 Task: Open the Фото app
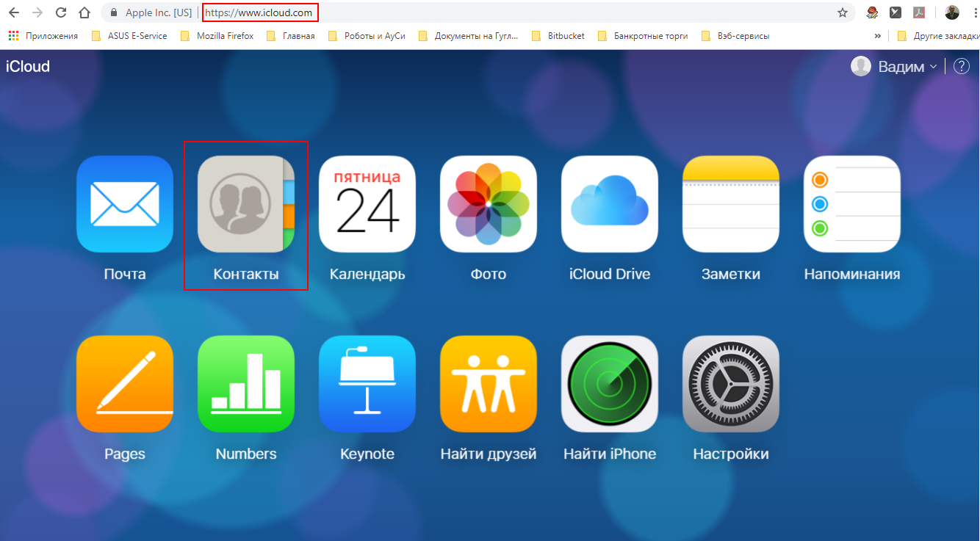tap(489, 204)
